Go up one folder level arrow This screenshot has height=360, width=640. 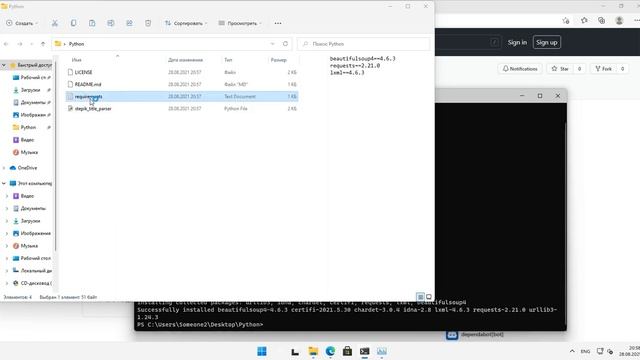pyautogui.click(x=43, y=44)
